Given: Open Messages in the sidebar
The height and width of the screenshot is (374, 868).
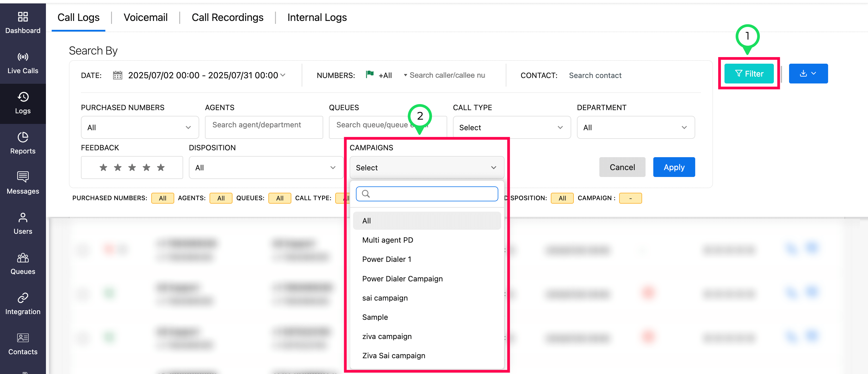Looking at the screenshot, I should click(23, 183).
